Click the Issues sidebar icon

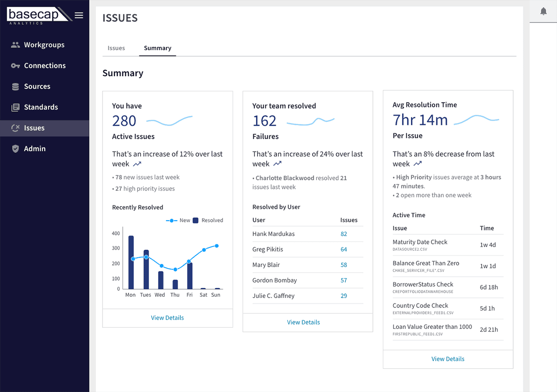click(16, 128)
